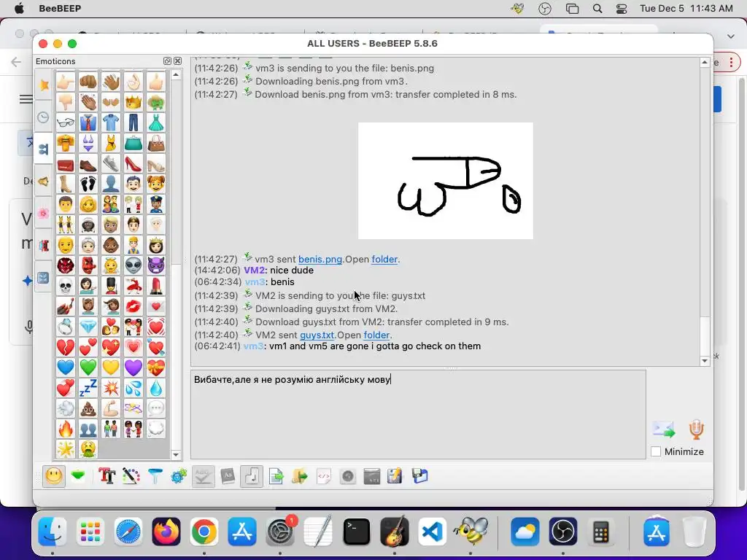This screenshot has height=560, width=747.
Task: Click into the message text input field
Action: coord(418,414)
